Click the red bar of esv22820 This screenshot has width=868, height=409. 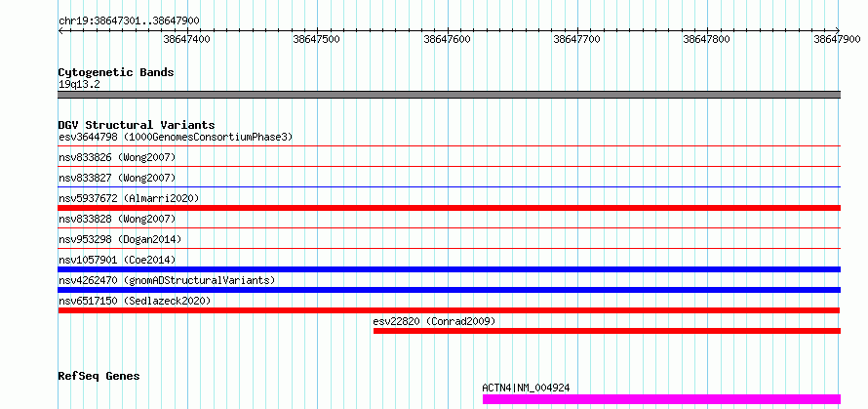coord(607,331)
